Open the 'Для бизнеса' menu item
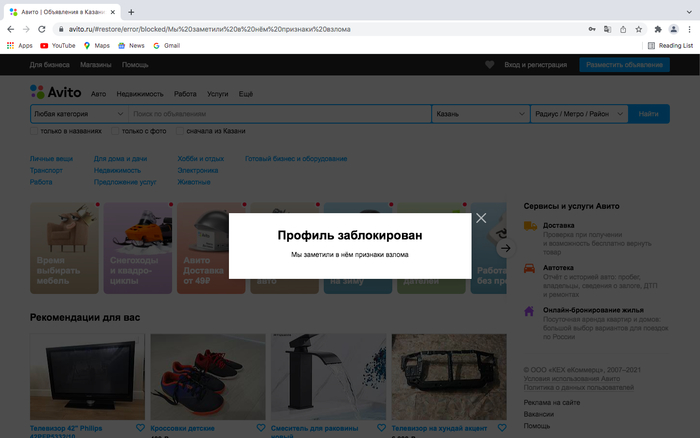This screenshot has height=438, width=700. (50, 65)
